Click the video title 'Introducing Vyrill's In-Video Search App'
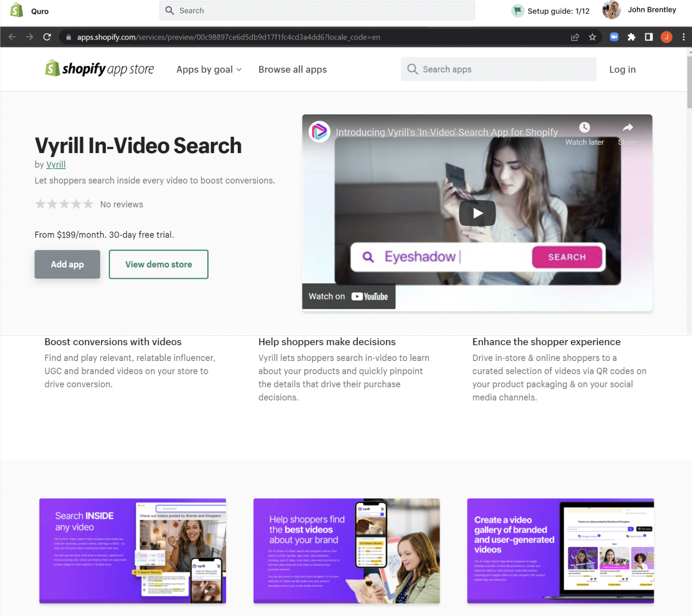 (x=447, y=132)
